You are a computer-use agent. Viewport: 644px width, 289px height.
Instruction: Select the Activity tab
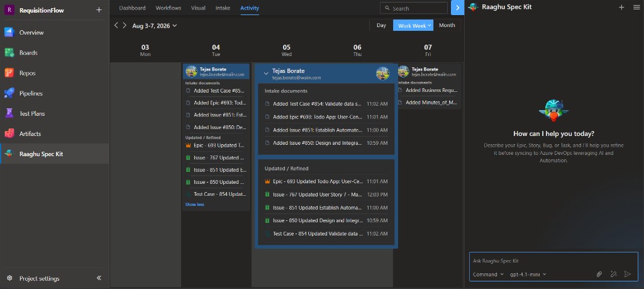[x=250, y=8]
